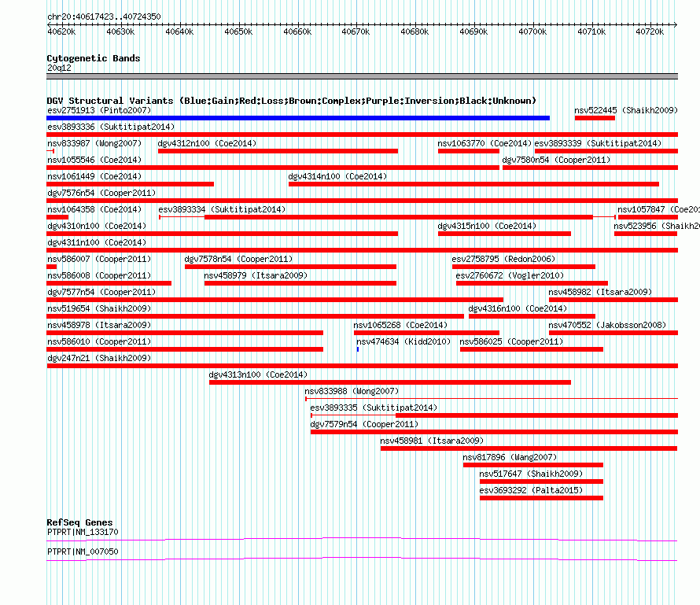This screenshot has width=700, height=605.
Task: Click the red bar under esv3693292
Action: (x=542, y=498)
